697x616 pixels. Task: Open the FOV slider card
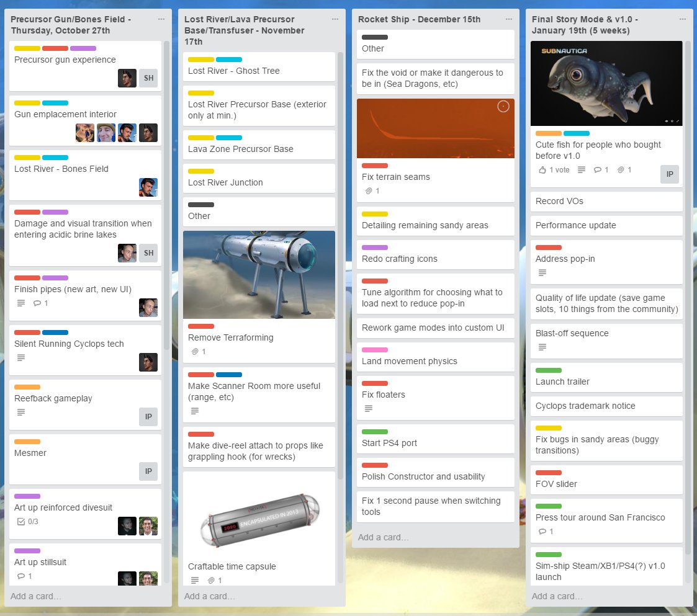point(606,480)
